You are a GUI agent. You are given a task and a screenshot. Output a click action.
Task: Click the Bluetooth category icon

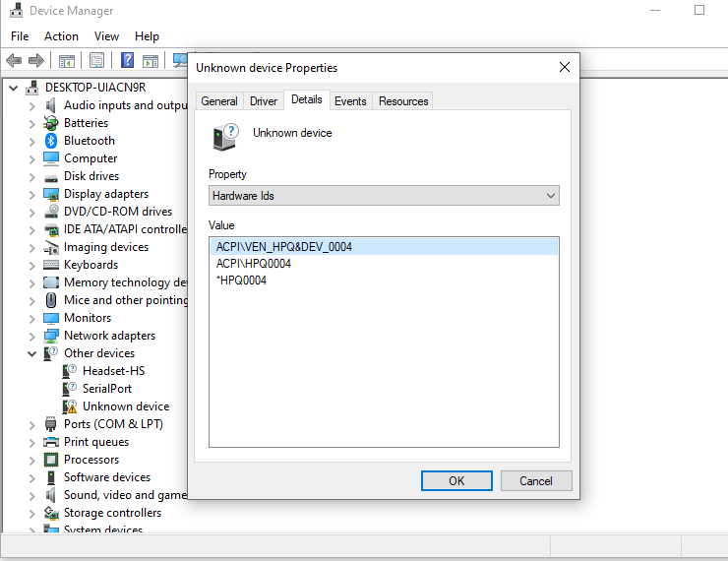click(x=50, y=141)
